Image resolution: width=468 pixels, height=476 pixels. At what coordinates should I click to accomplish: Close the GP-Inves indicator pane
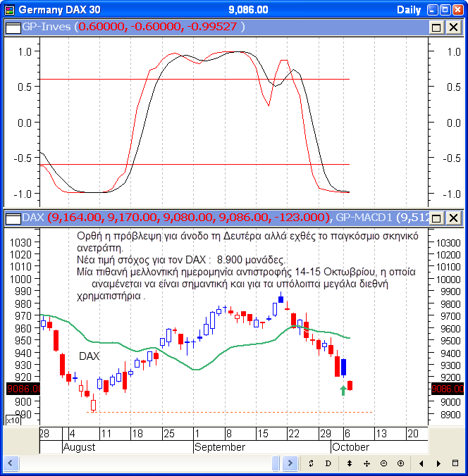point(453,27)
